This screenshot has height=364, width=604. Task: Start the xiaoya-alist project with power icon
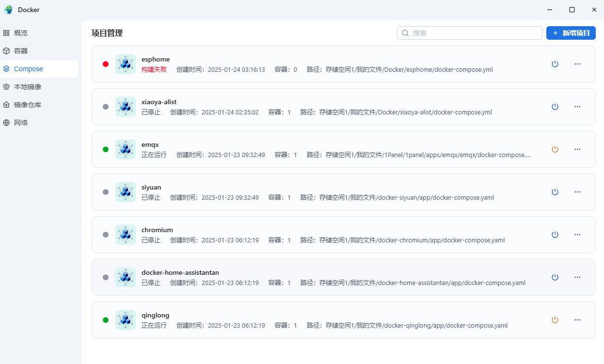coord(555,107)
